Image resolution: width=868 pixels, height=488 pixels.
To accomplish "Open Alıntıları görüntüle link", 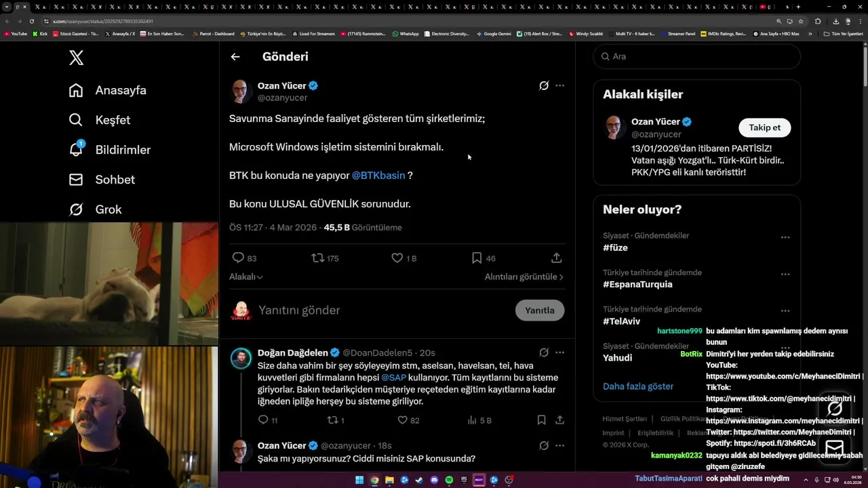I will point(524,277).
